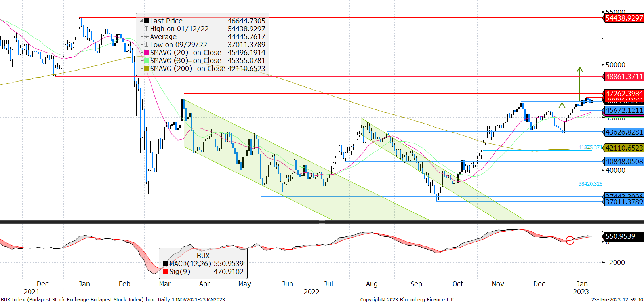Image resolution: width=644 pixels, height=303 pixels.
Task: Click the red 54438.9297 price label
Action: [624, 18]
